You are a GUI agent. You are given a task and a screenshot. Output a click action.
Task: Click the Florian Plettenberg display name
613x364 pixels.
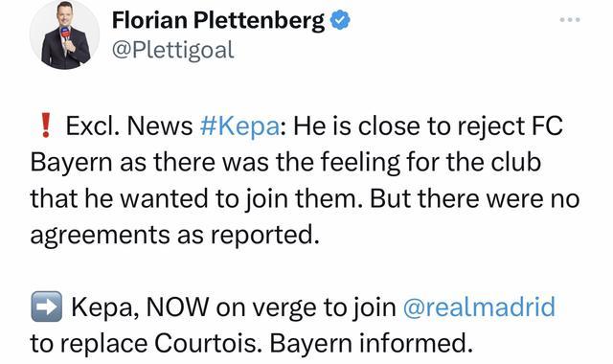point(218,20)
